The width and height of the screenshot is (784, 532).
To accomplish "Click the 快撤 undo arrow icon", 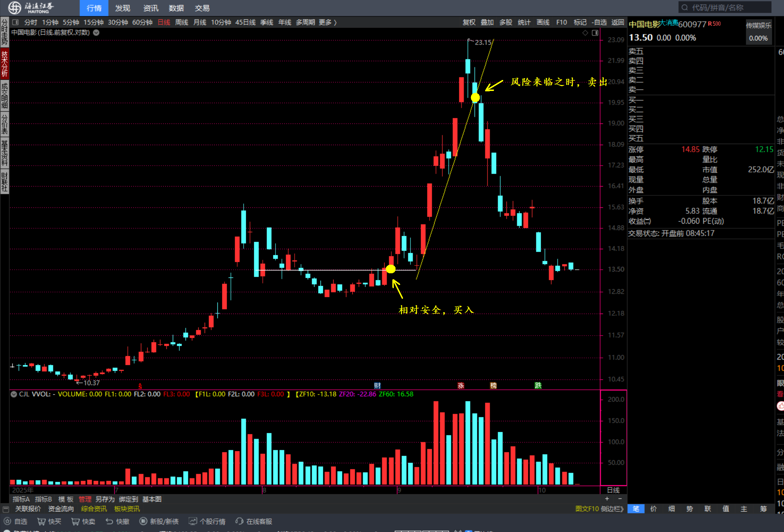I will tap(109, 521).
